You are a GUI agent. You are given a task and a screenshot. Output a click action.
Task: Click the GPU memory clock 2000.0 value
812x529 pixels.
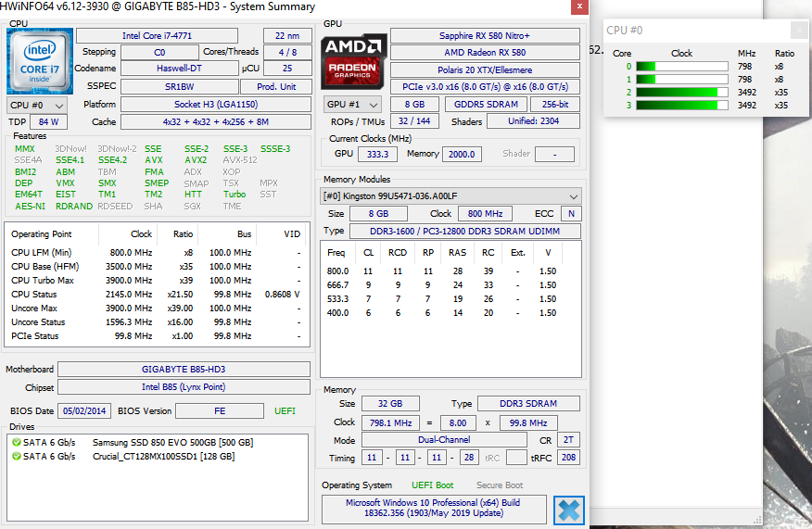[462, 154]
